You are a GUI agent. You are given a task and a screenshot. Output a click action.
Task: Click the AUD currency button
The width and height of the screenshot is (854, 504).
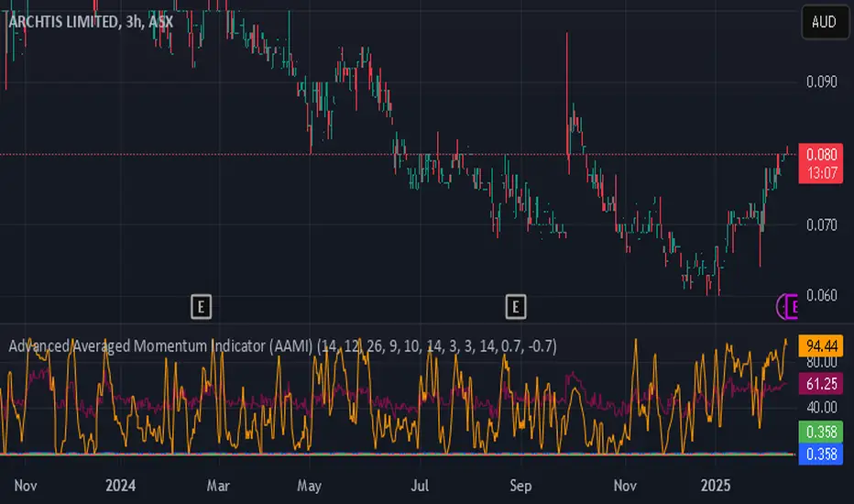824,22
